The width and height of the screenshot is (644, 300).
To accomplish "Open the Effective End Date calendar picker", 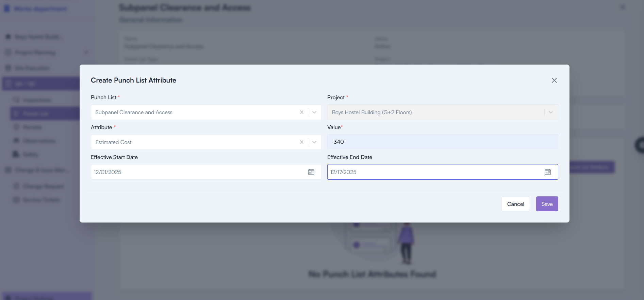I will tap(547, 172).
